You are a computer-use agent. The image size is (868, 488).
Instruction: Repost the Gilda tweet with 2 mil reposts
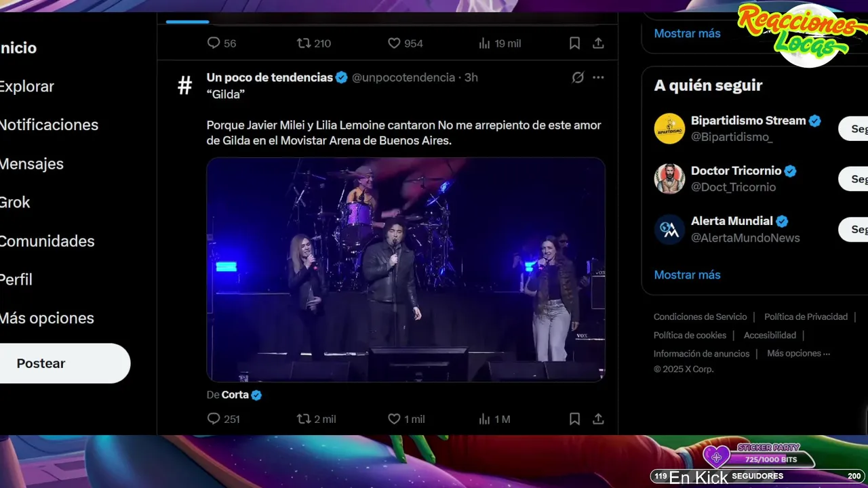(317, 419)
